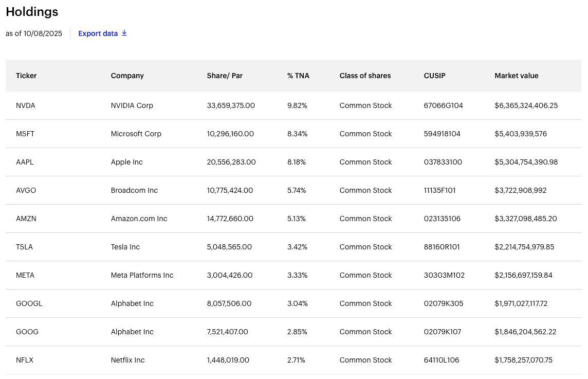Click the Share/ Par column header
This screenshot has width=588, height=379.
(x=225, y=76)
